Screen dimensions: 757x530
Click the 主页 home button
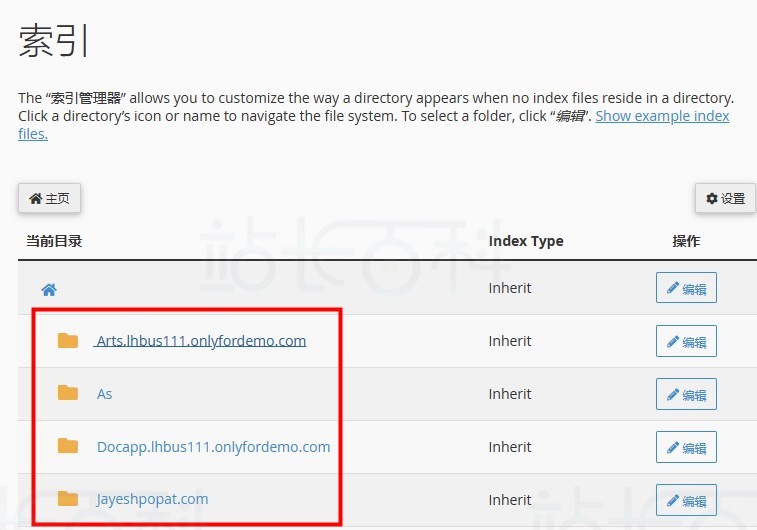(49, 198)
